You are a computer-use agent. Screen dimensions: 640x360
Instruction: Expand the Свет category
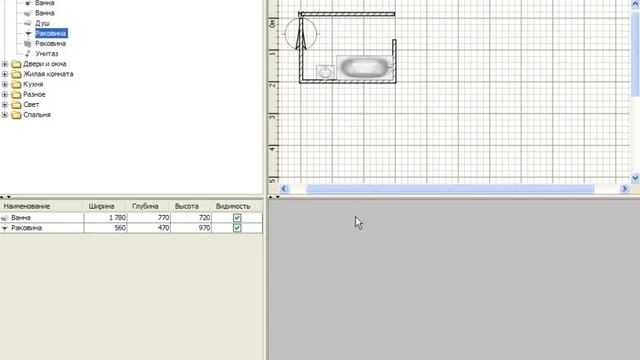(5, 105)
